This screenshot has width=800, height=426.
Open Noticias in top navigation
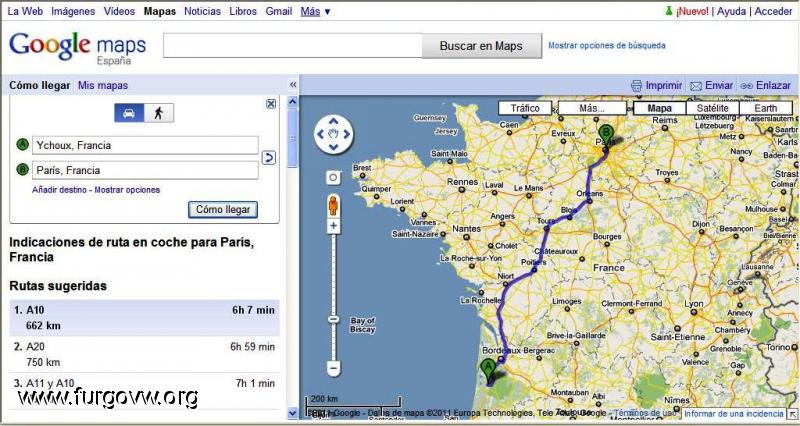(203, 11)
